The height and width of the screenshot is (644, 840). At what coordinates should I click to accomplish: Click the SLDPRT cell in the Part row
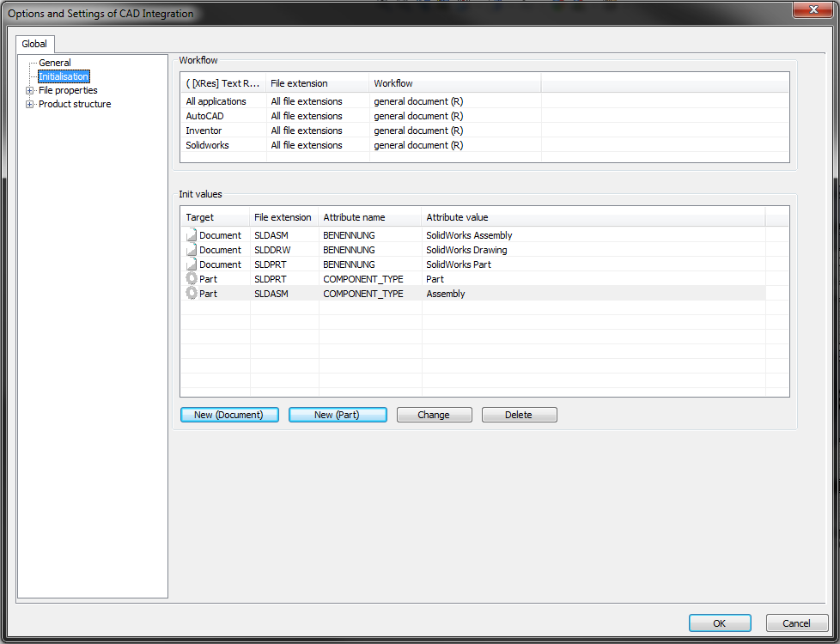270,279
